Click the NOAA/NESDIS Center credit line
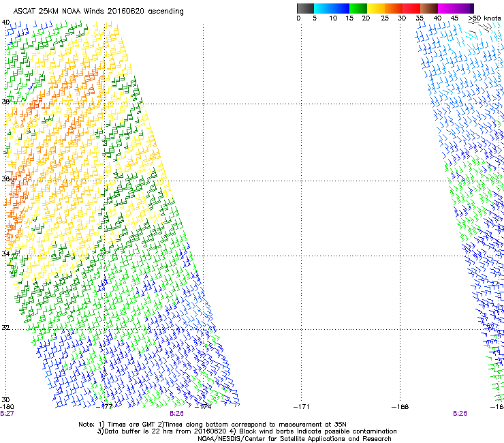Screen dimensions: 504x443 point(294,439)
